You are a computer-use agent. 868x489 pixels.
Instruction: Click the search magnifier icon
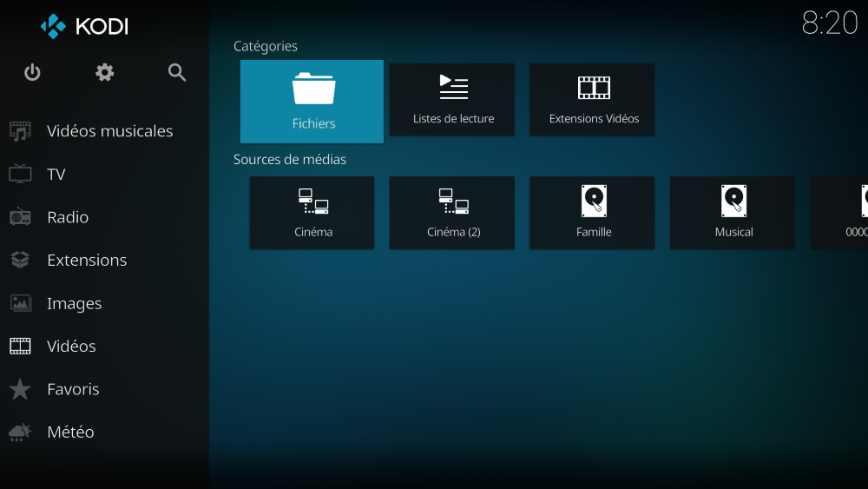(177, 73)
